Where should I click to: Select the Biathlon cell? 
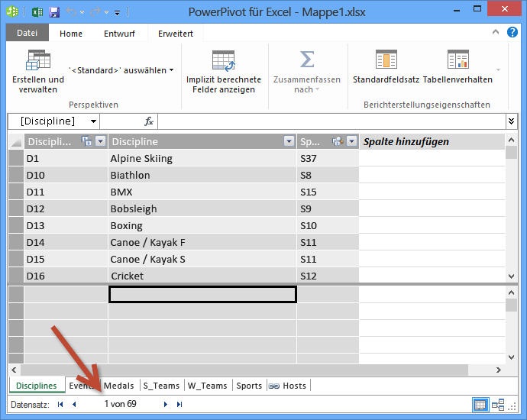[x=202, y=175]
